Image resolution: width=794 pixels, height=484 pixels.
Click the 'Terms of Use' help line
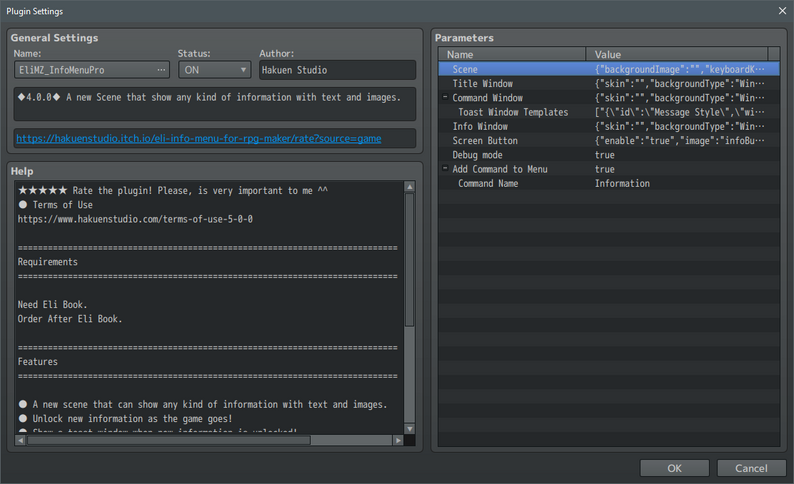(56, 205)
